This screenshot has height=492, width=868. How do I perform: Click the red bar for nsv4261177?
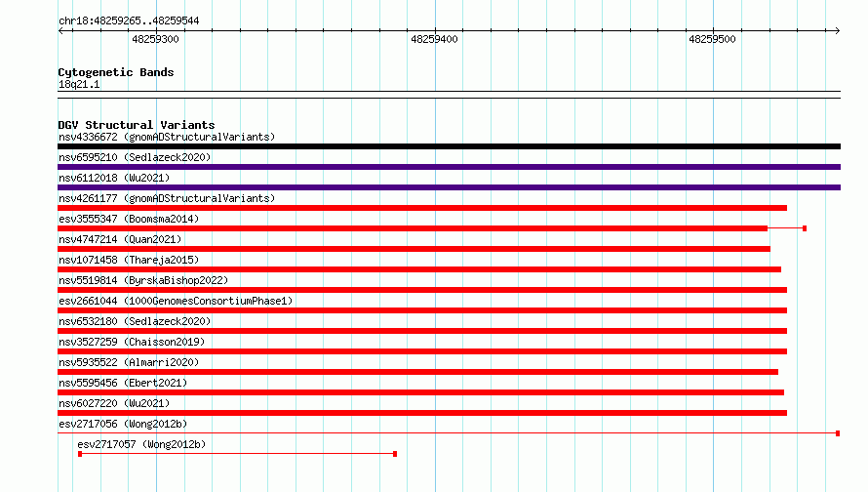422,208
